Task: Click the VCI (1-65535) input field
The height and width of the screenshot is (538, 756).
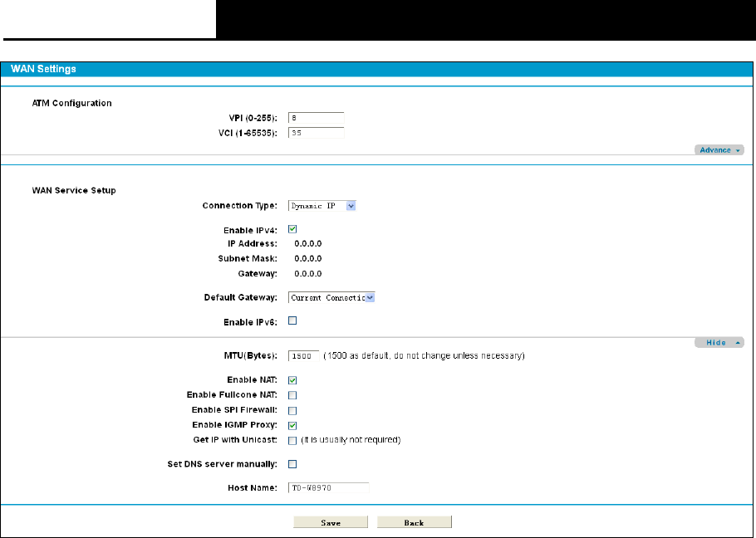Action: [x=317, y=133]
